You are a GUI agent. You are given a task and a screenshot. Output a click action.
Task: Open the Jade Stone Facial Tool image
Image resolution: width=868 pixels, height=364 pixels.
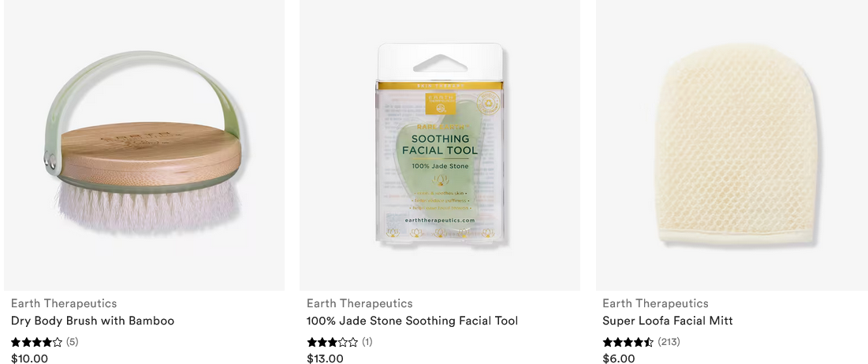tap(440, 145)
